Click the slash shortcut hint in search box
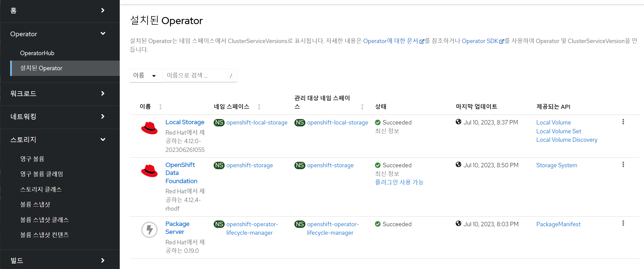644x269 pixels. coord(231,75)
